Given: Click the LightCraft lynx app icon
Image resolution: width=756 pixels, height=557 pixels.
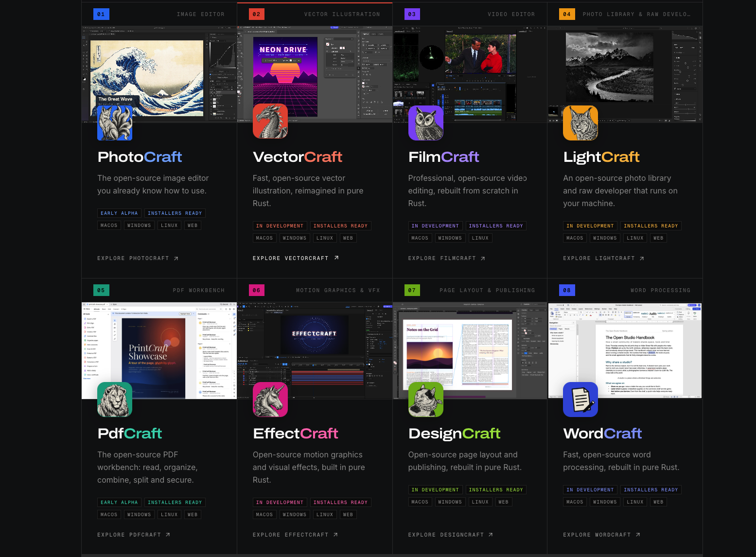Looking at the screenshot, I should 580,123.
